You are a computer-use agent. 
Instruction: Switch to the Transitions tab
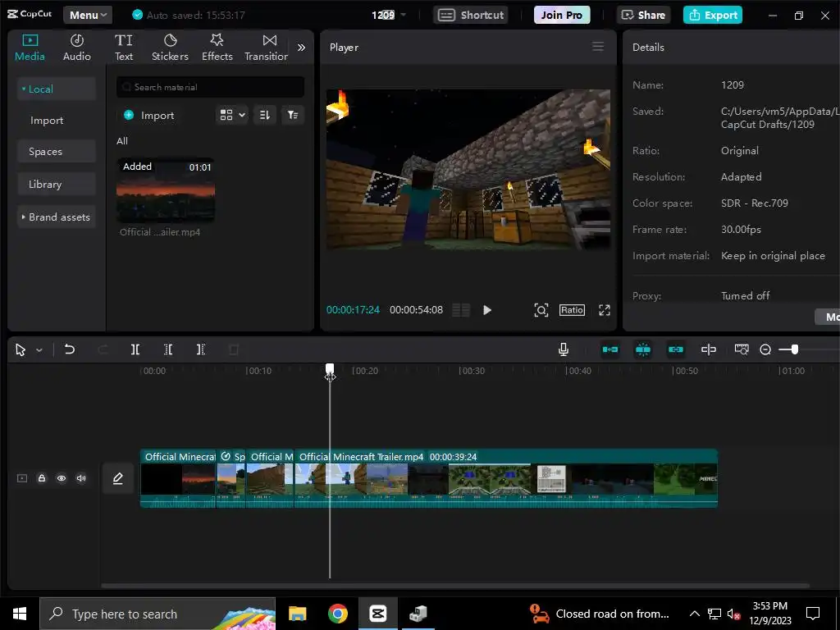click(x=267, y=48)
